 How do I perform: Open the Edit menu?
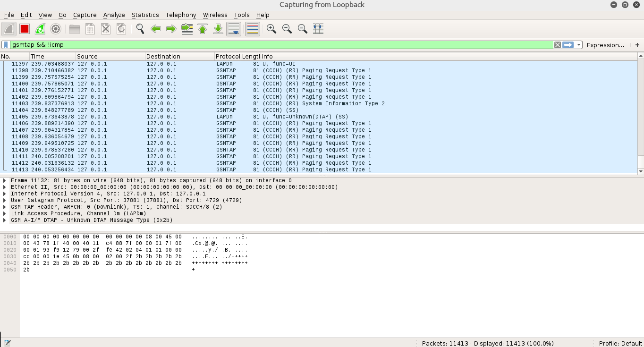click(26, 15)
